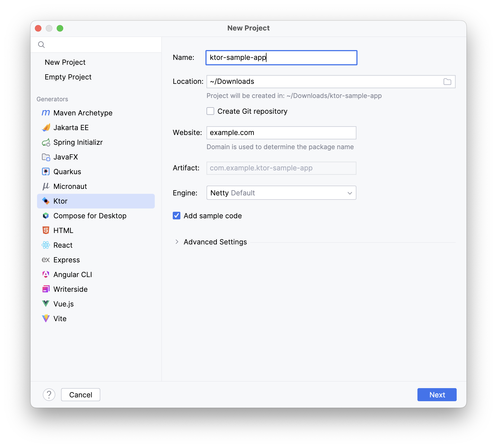This screenshot has width=497, height=448.
Task: Expand the Advanced Settings section
Action: (x=177, y=242)
